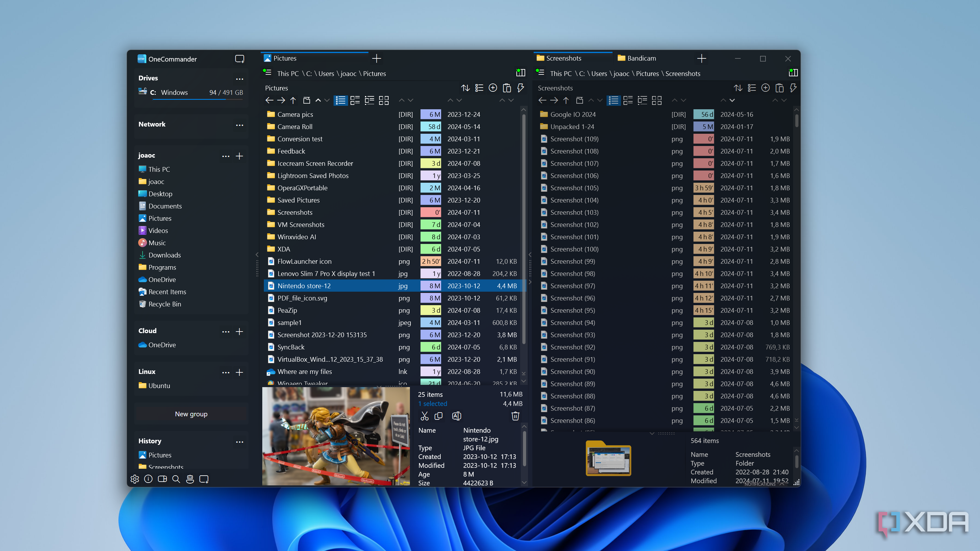This screenshot has height=551, width=980.
Task: Toggle column visibility panel in right pane
Action: tap(793, 73)
